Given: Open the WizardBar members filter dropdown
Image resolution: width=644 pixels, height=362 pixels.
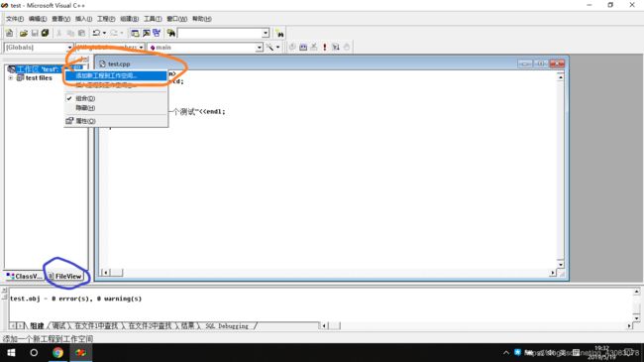Looking at the screenshot, I should (x=141, y=48).
